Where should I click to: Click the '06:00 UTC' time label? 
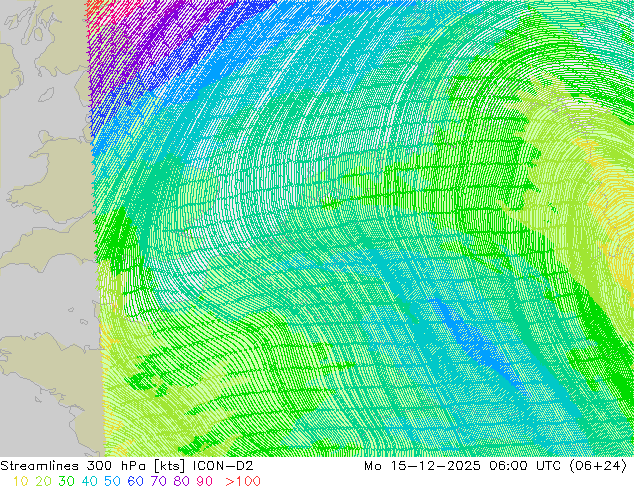(x=524, y=466)
